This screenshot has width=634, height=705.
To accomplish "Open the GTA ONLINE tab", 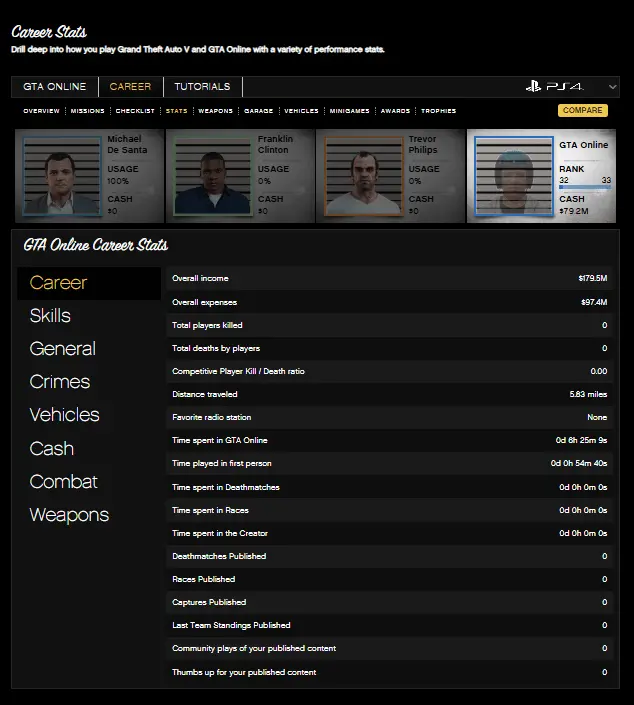I will click(x=54, y=87).
